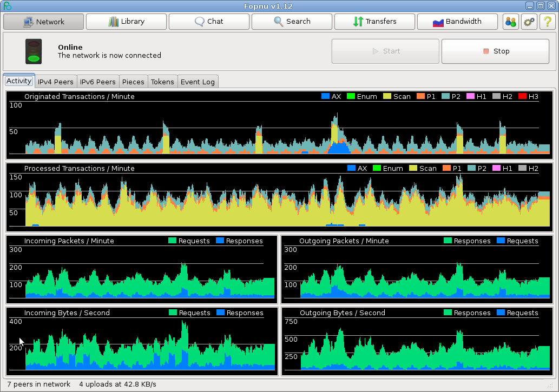Open the Pieces tab
This screenshot has height=392, width=559.
click(133, 82)
